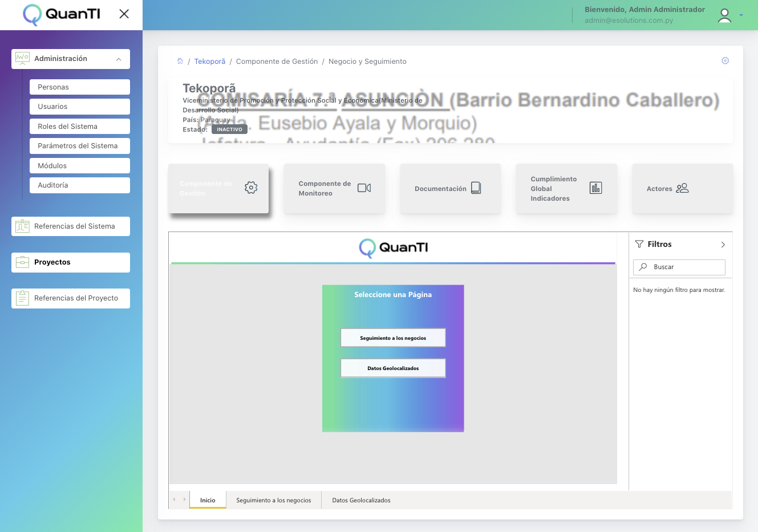Click the QuanTI logo in the sidebar header
The width and height of the screenshot is (758, 532).
click(x=62, y=14)
